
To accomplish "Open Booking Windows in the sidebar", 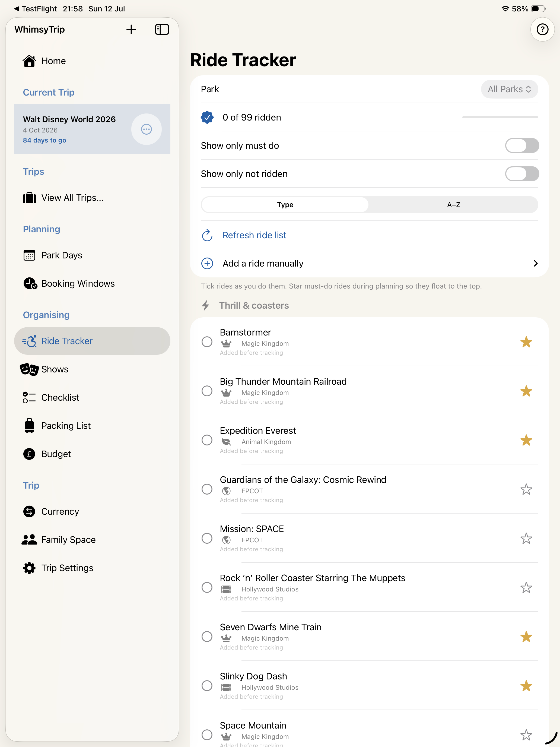I will coord(92,284).
